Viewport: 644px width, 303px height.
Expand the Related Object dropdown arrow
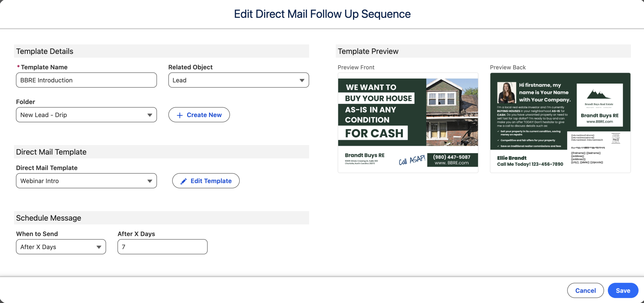coord(302,80)
